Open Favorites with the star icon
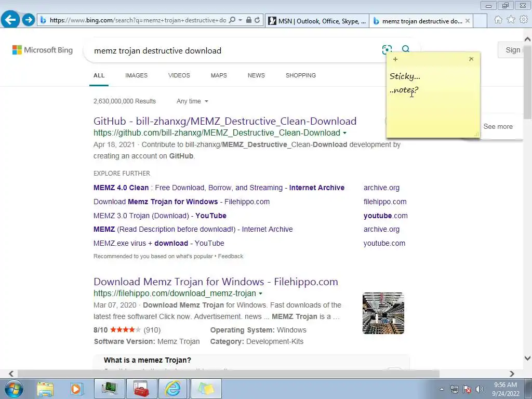Image resolution: width=532 pixels, height=399 pixels. pos(511,20)
